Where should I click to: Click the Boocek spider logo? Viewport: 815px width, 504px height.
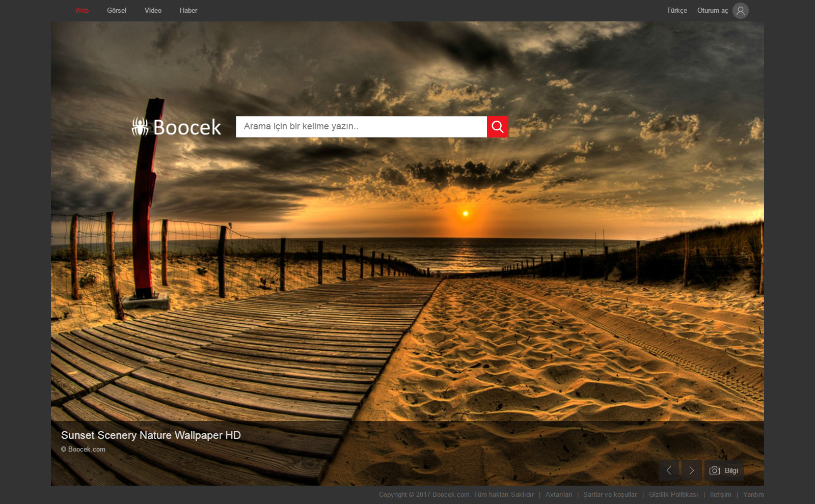176,127
